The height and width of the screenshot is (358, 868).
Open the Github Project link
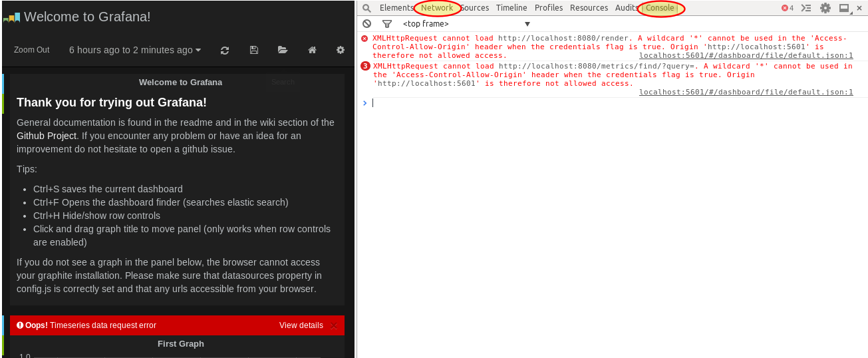47,136
